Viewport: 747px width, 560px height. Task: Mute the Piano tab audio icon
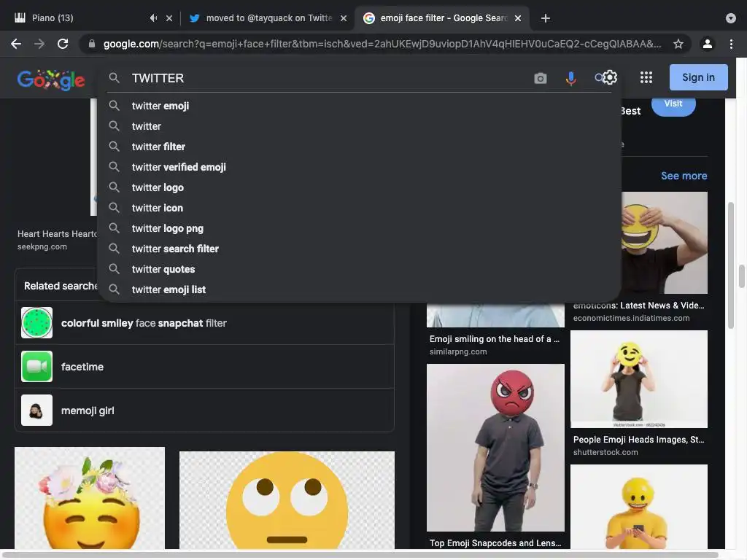(x=153, y=18)
